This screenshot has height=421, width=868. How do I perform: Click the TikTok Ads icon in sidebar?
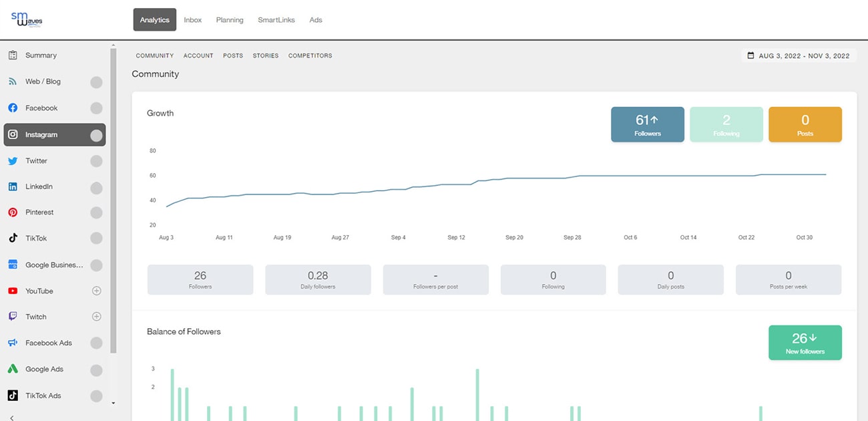pyautogui.click(x=13, y=396)
